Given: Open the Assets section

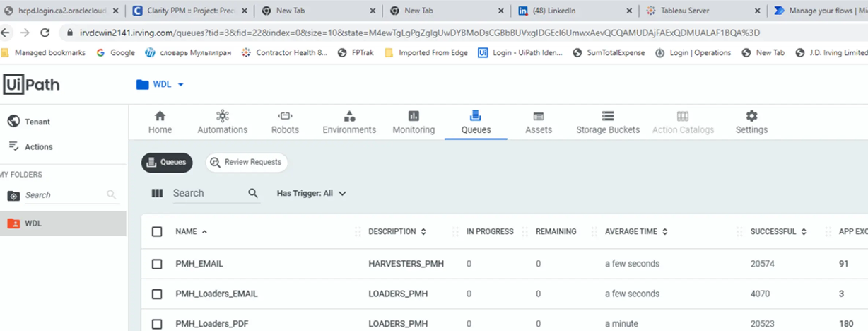Looking at the screenshot, I should coord(538,122).
